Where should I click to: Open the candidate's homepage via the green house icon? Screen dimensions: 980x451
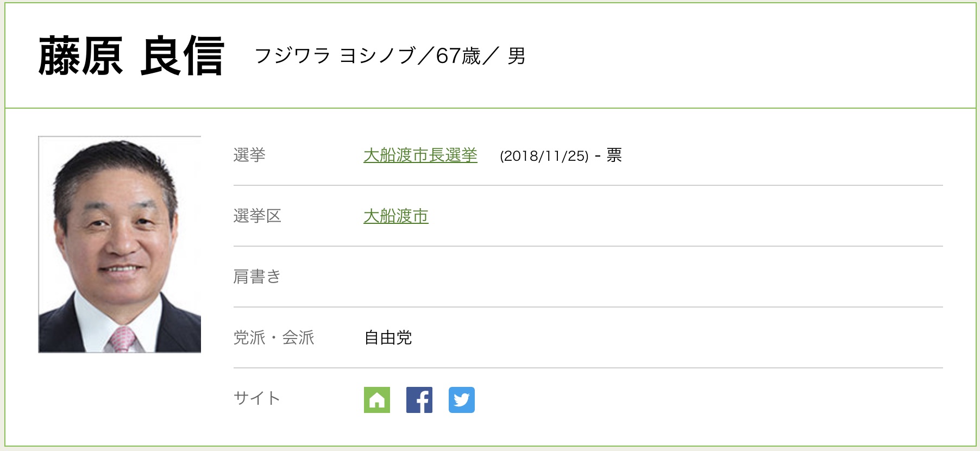pos(377,400)
